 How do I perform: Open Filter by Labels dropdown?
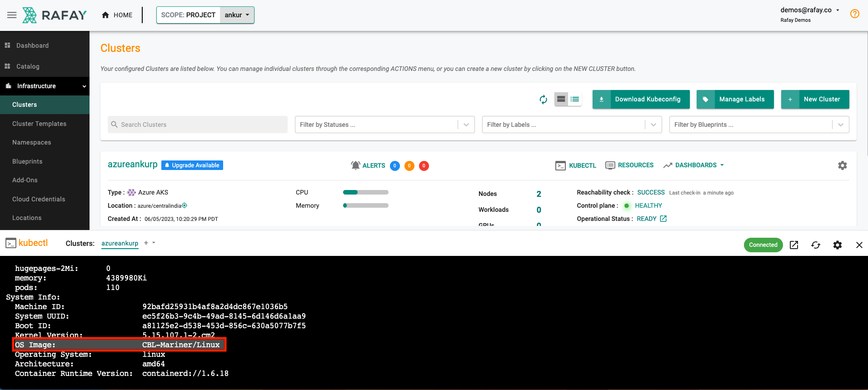(572, 125)
